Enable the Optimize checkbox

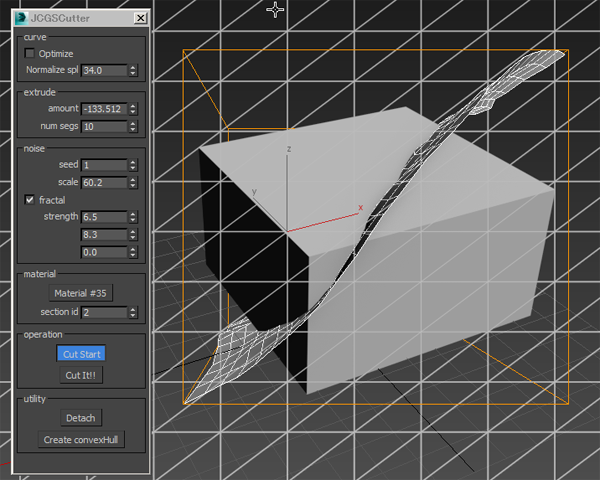point(29,53)
